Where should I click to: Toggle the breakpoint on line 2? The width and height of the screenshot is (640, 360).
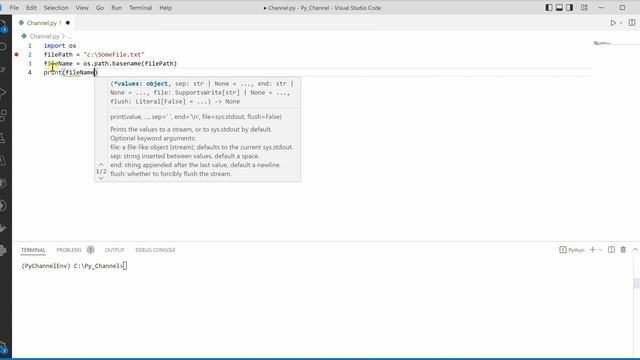point(16,54)
